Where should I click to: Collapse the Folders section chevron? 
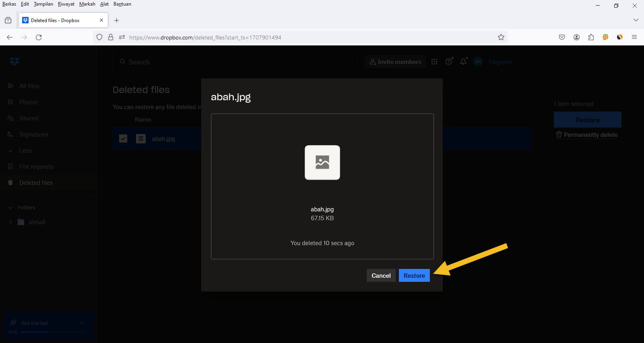(x=10, y=208)
